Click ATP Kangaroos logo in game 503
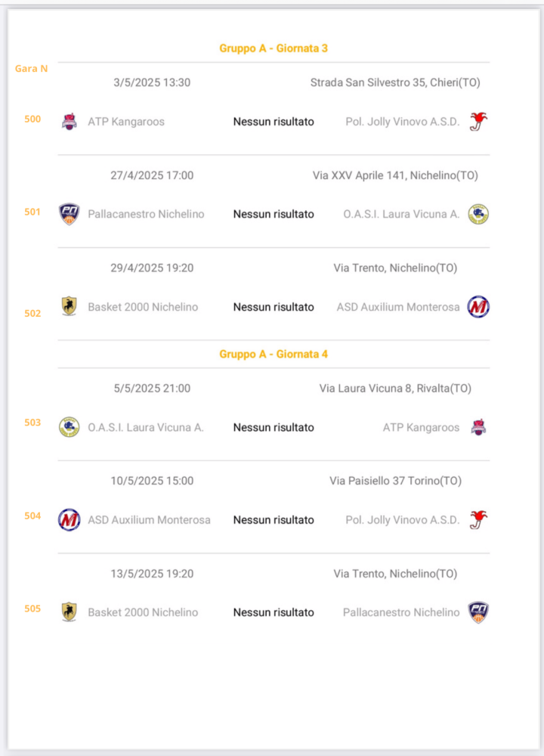 tap(478, 427)
